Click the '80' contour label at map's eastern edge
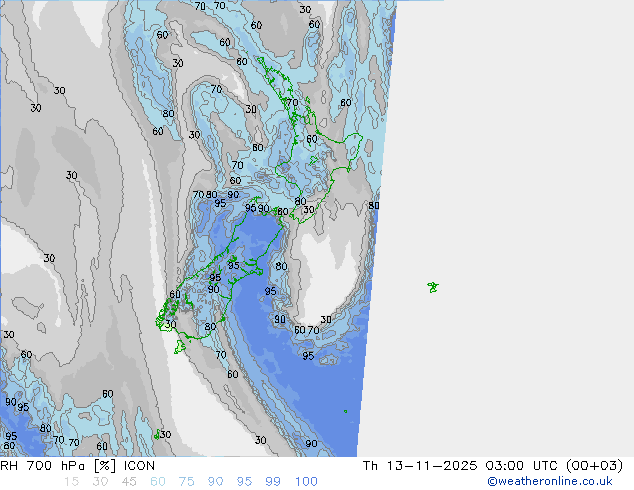The width and height of the screenshot is (634, 490). coord(373,206)
